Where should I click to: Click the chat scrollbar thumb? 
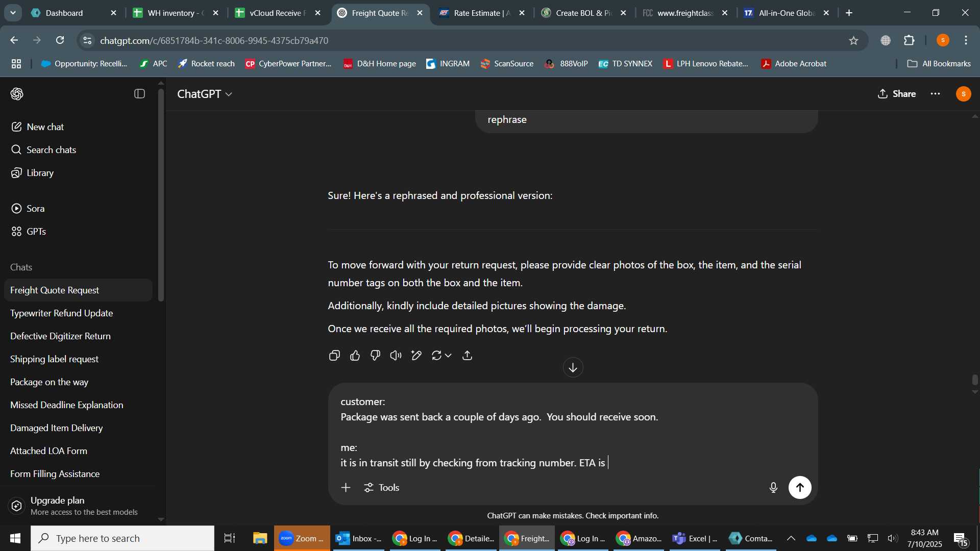click(x=975, y=380)
